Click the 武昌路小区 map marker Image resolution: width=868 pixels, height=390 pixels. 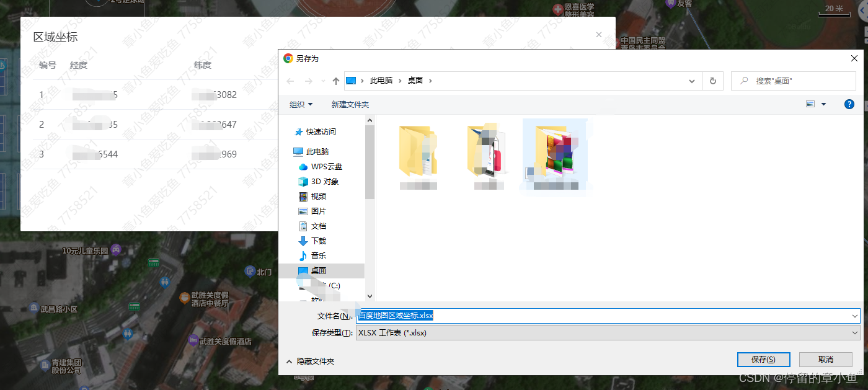coord(34,308)
